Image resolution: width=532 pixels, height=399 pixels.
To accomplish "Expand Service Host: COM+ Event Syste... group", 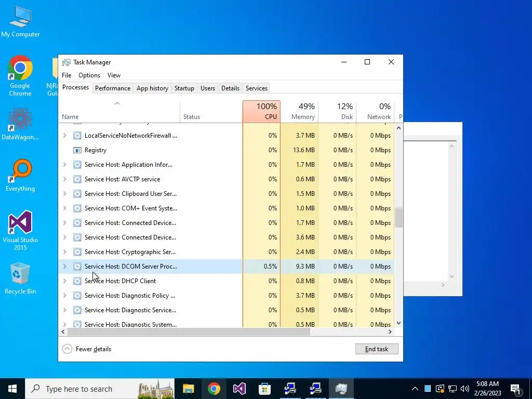I will click(65, 208).
